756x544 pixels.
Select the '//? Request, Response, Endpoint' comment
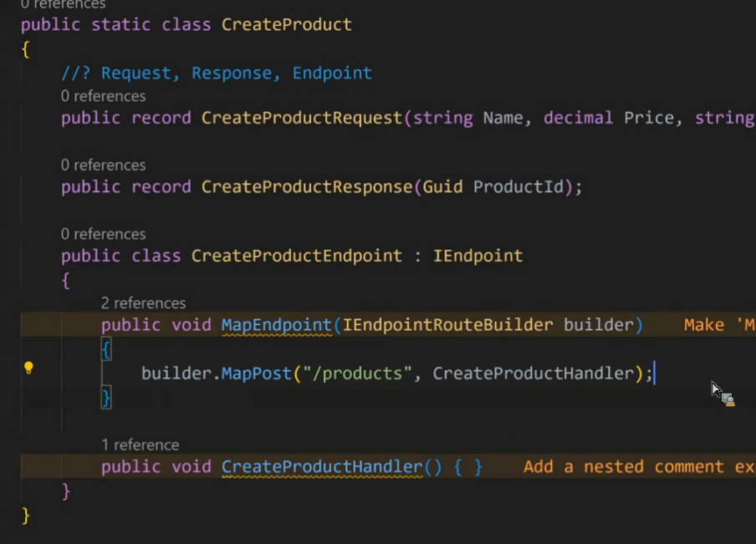pos(217,74)
